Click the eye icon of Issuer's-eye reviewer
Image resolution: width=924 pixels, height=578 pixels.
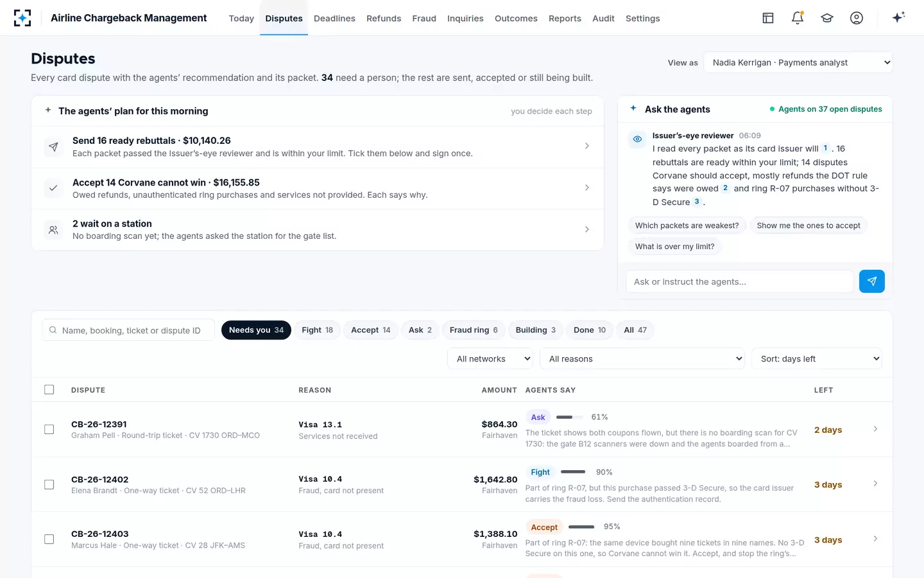click(x=637, y=139)
